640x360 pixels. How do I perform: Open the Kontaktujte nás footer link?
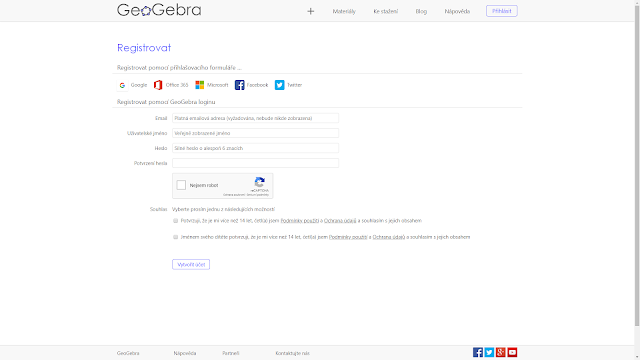292,353
